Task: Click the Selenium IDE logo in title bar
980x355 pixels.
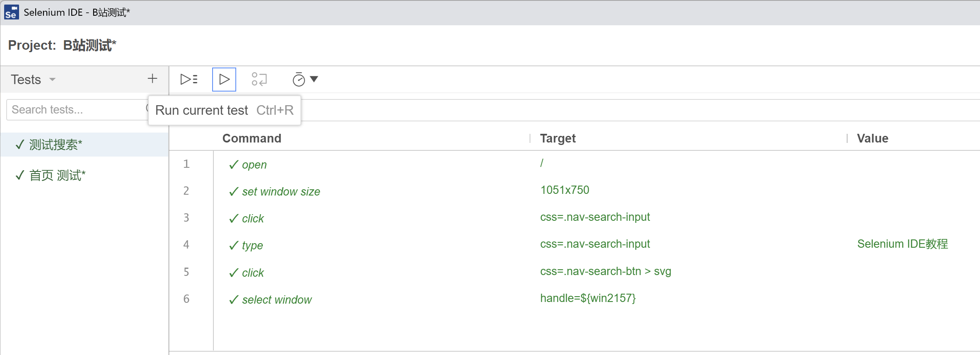Action: pyautogui.click(x=11, y=12)
